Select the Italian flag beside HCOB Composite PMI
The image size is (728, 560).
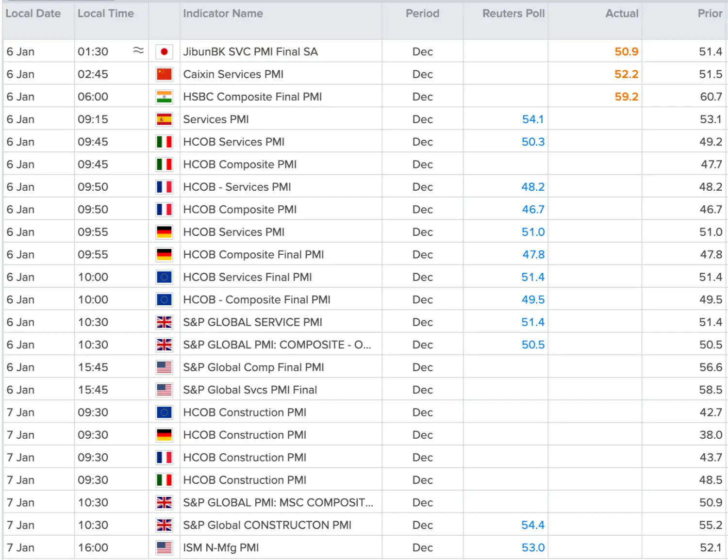(164, 165)
